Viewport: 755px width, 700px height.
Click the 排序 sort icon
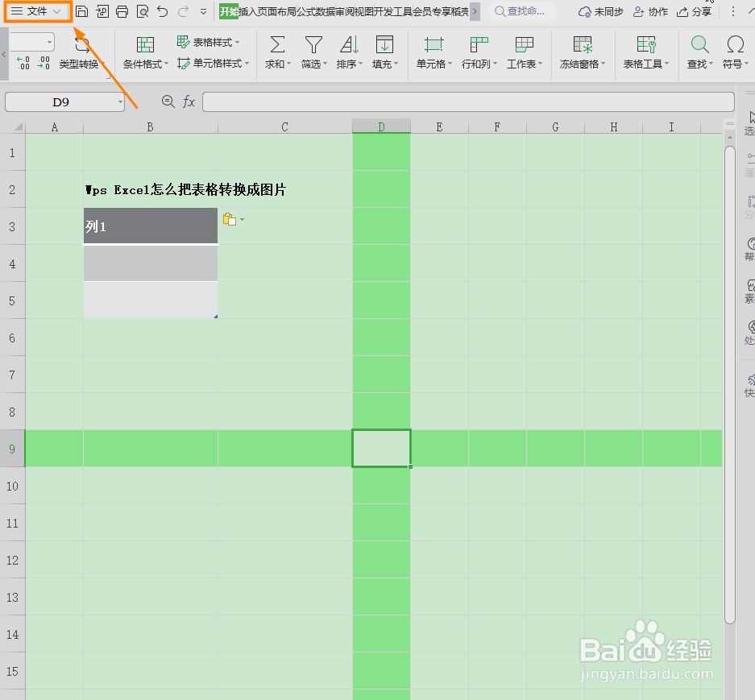pyautogui.click(x=349, y=44)
